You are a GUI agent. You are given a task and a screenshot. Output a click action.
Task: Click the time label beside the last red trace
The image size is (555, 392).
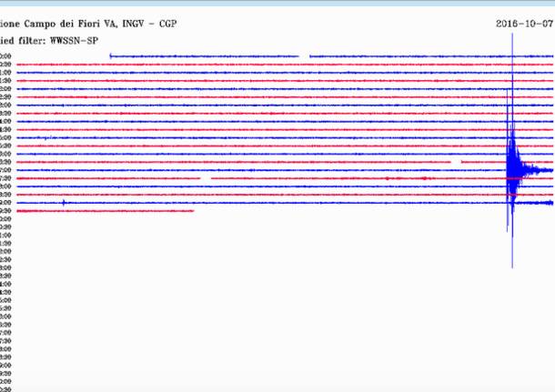click(5, 211)
